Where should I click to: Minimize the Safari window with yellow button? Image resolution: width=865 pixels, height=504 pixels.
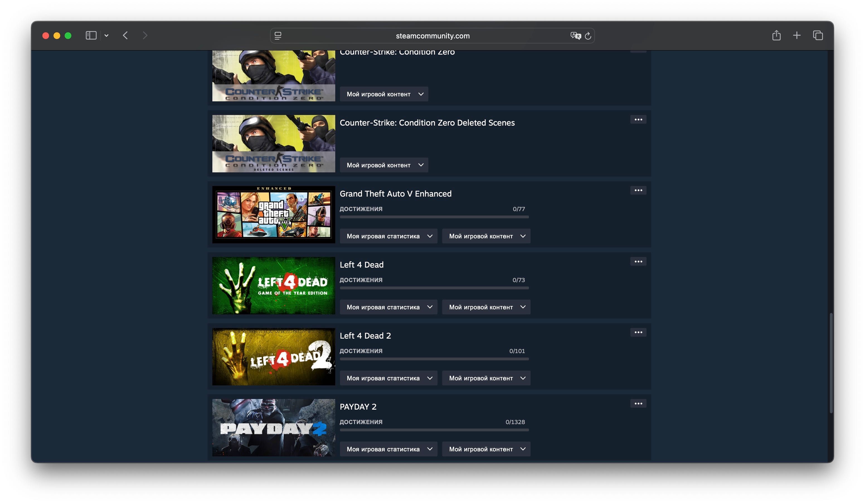click(x=57, y=36)
